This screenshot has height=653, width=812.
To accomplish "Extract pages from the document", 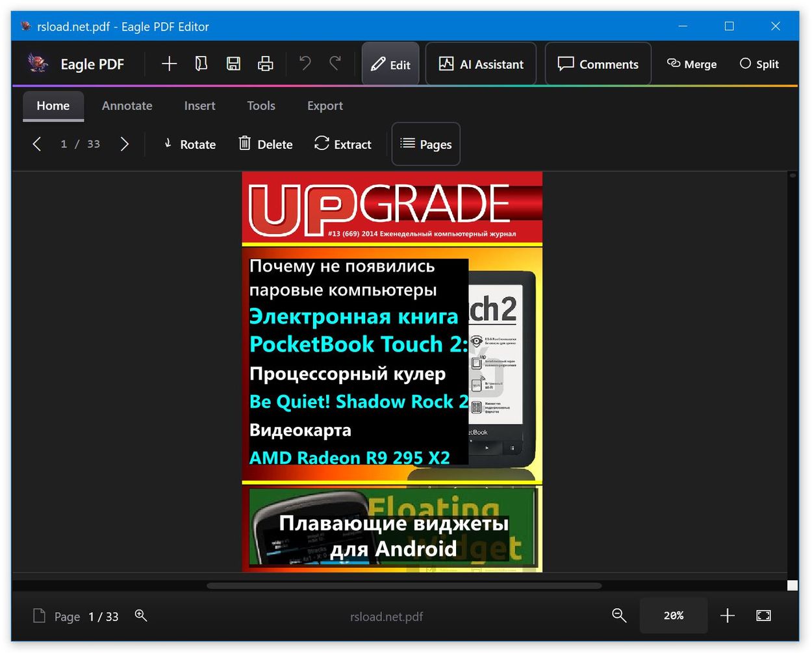I will click(x=343, y=144).
